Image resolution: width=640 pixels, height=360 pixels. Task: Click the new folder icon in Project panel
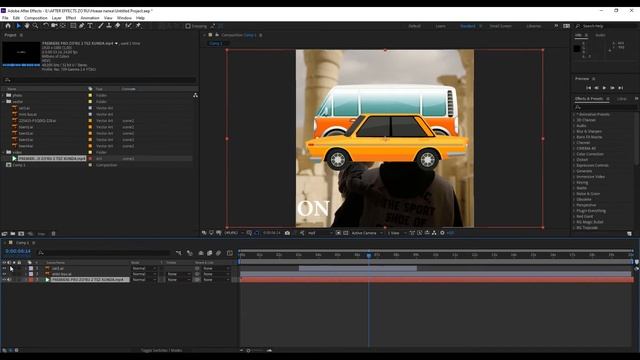click(13, 234)
